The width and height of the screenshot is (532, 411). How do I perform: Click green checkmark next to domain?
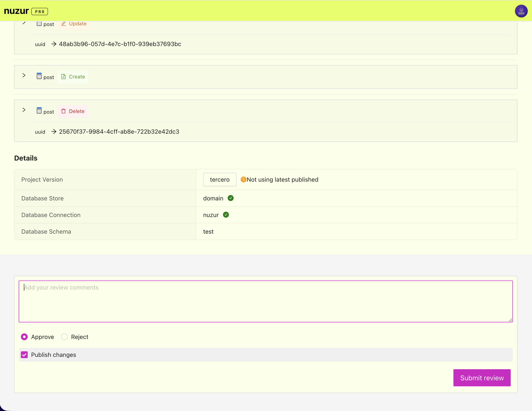[230, 198]
